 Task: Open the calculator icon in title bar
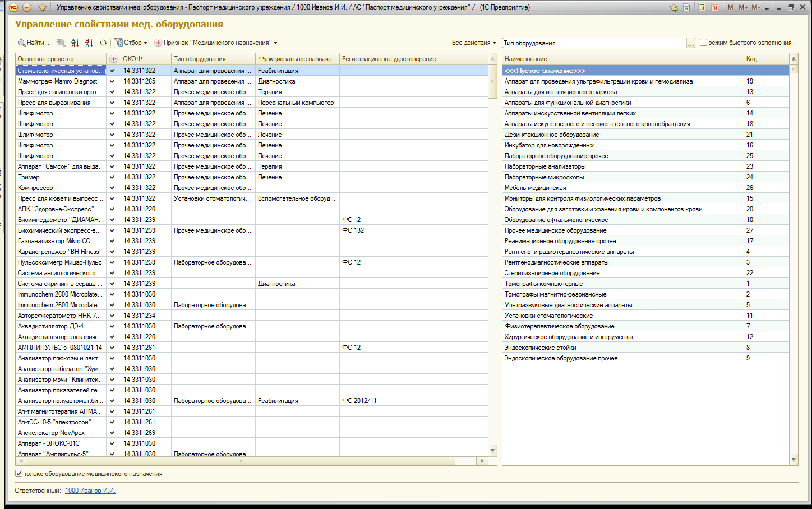click(x=702, y=7)
